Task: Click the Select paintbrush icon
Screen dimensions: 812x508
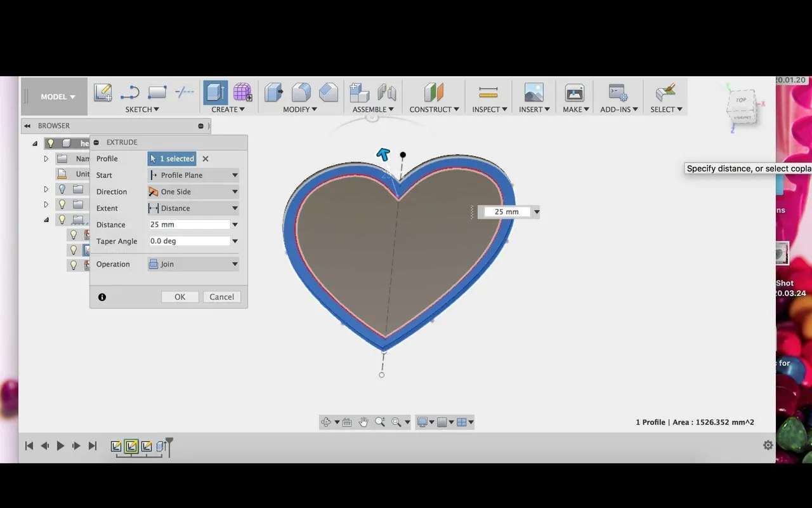Action: [665, 93]
